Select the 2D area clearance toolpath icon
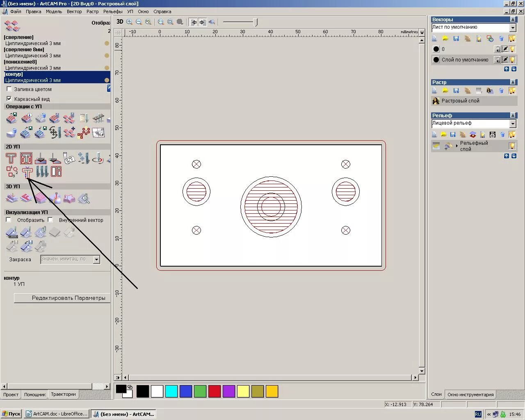Screen dimensions: 525x420 26,158
